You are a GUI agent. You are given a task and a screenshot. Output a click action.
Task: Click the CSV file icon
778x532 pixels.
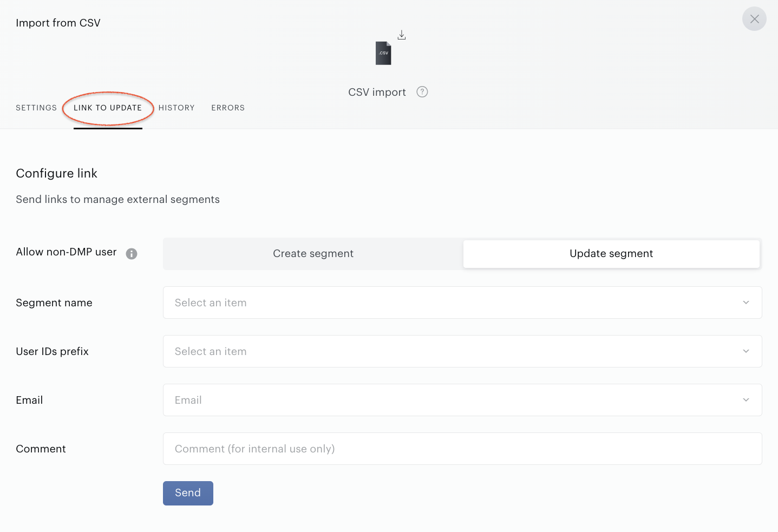(383, 53)
